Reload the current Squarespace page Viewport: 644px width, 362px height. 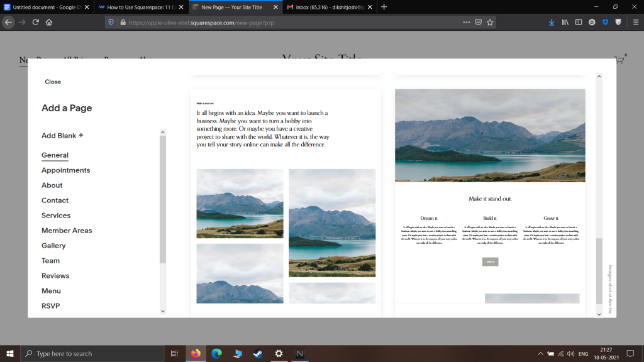pos(36,23)
